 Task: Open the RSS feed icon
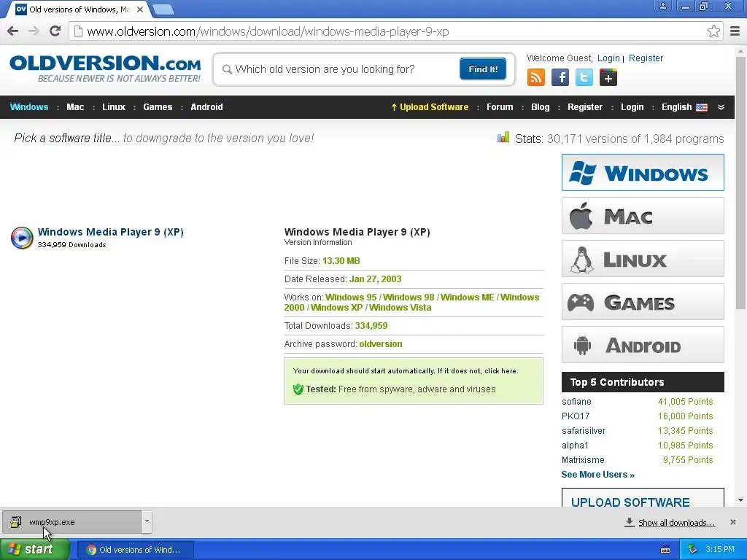click(x=536, y=77)
